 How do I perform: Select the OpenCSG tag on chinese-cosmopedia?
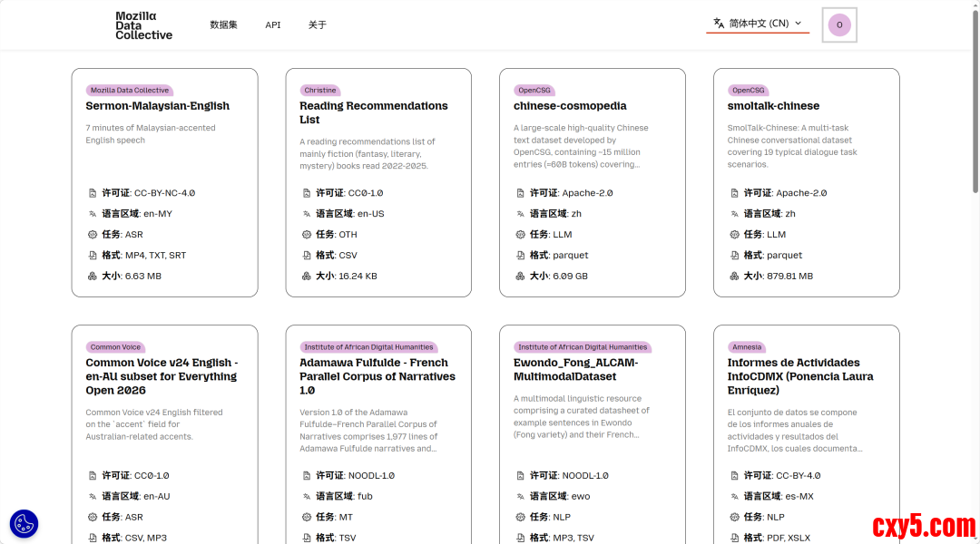pyautogui.click(x=534, y=91)
